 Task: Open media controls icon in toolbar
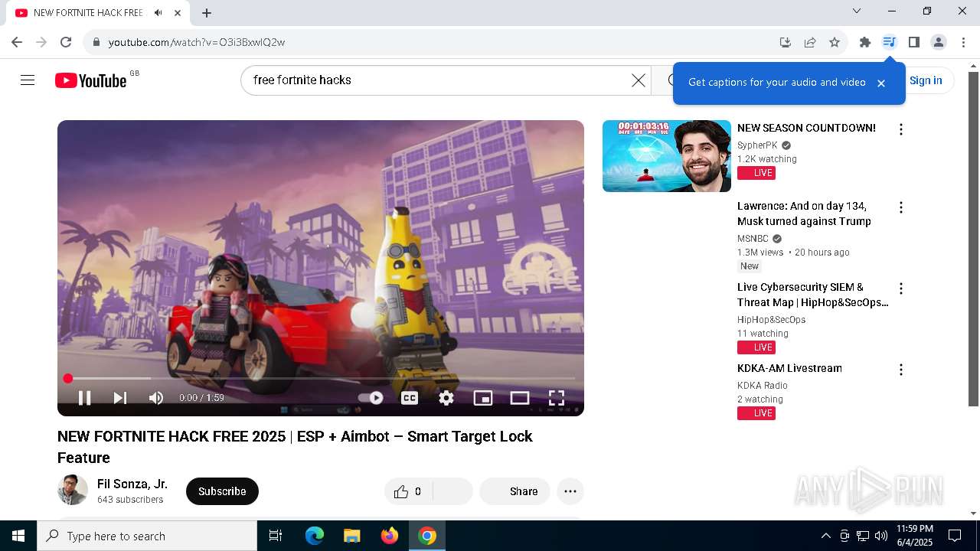coord(889,42)
